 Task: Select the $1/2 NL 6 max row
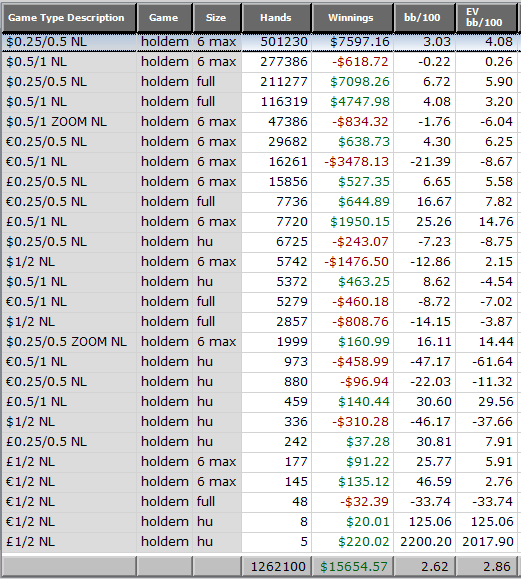(x=260, y=262)
